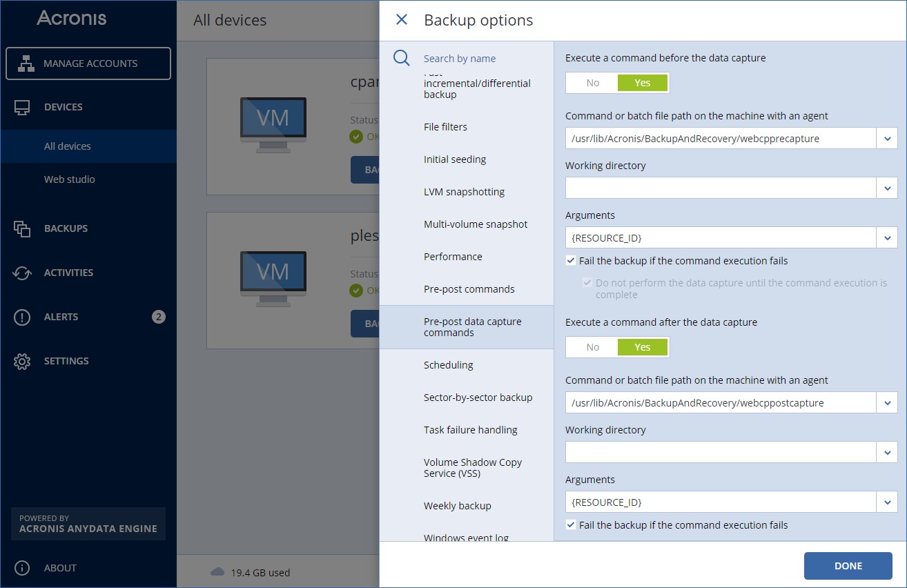Click the webcpprecapture command path field
907x588 pixels.
click(721, 139)
